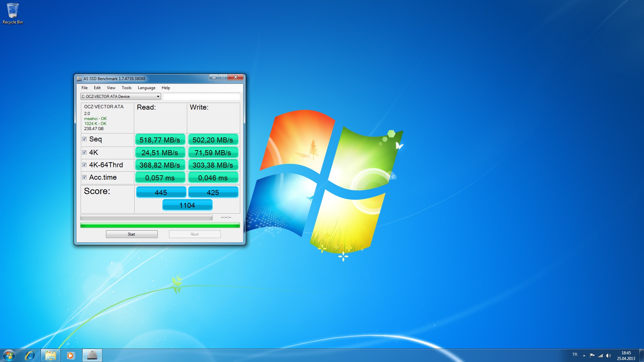Click the gray current-test progress bar
The image size is (644, 362).
point(146,218)
